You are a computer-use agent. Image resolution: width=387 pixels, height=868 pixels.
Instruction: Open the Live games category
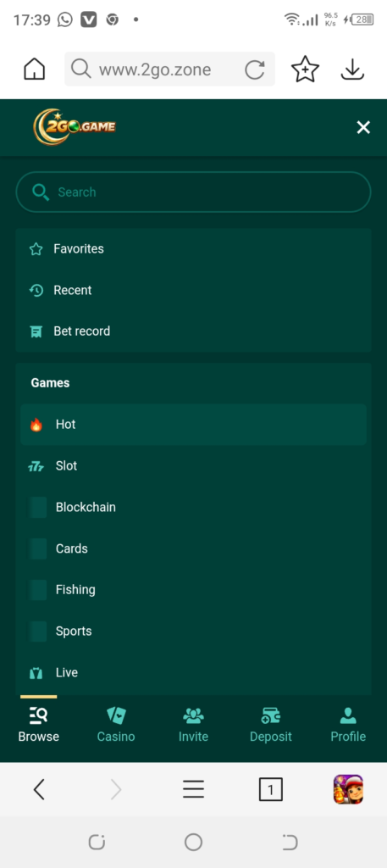point(193,672)
